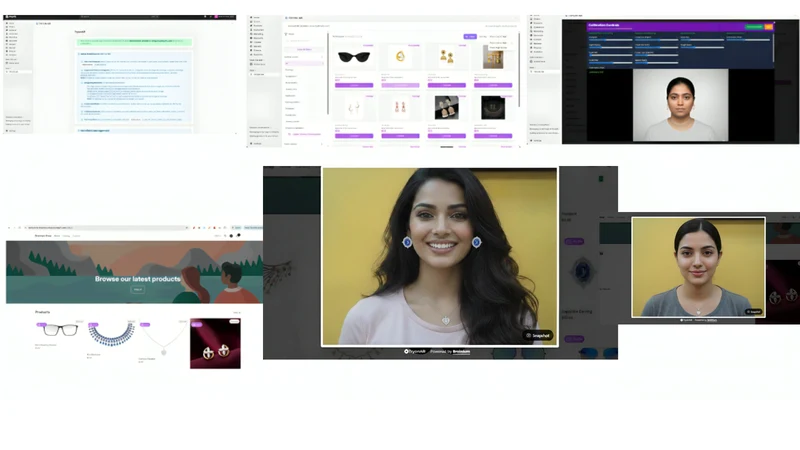Click the button under 'Browse our latest products'

138,289
